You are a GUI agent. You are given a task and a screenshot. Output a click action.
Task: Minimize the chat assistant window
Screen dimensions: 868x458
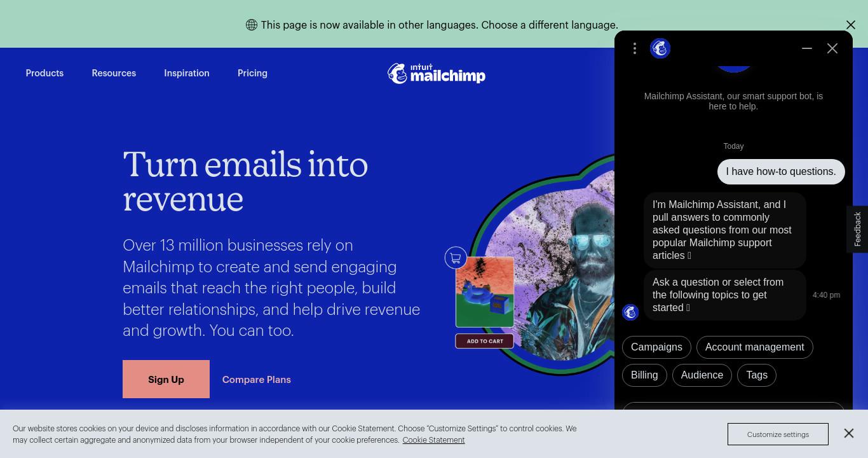click(807, 48)
